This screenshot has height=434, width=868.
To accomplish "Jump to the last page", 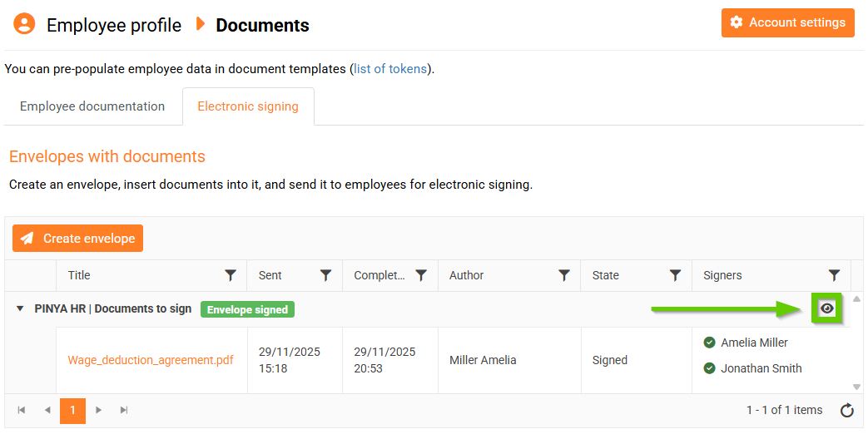I will pyautogui.click(x=124, y=410).
